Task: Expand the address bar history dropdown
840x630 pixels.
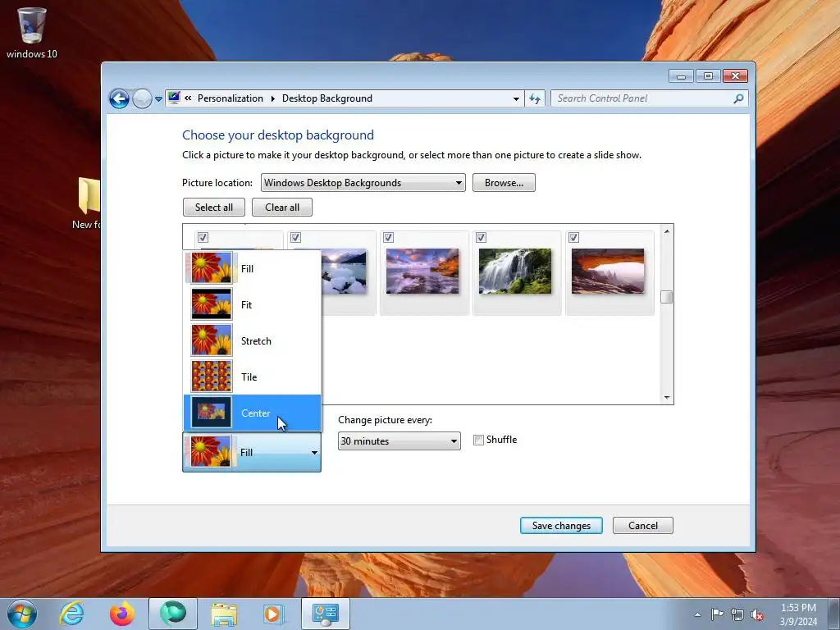Action: 516,98
